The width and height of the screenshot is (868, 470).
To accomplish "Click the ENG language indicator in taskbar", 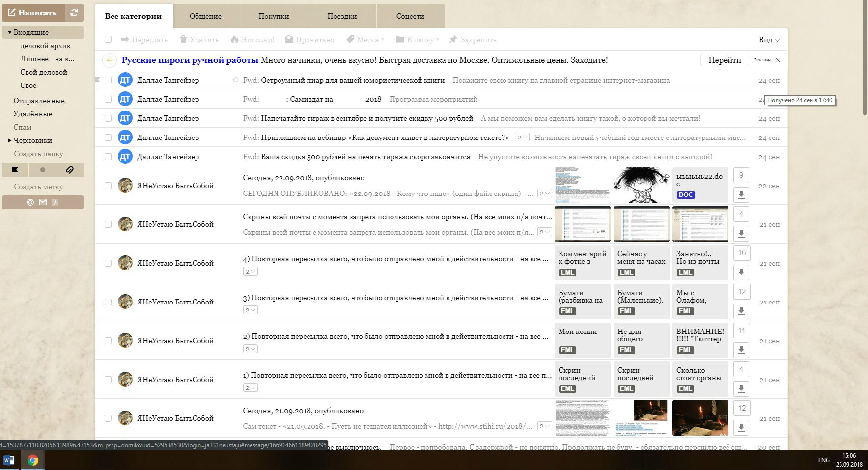I will 824,460.
